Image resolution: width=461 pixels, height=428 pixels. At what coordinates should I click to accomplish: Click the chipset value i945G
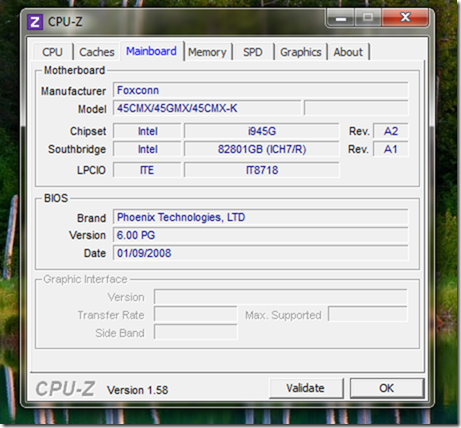(x=262, y=131)
